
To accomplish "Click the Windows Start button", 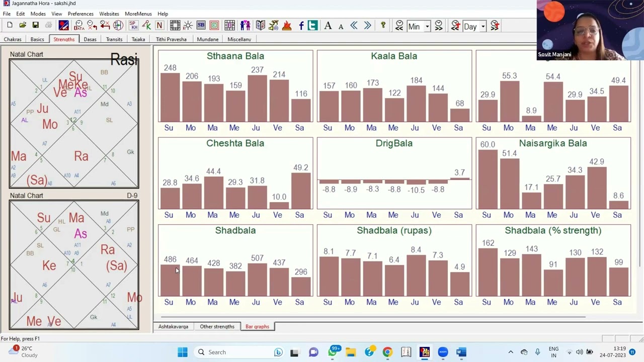I will (182, 352).
